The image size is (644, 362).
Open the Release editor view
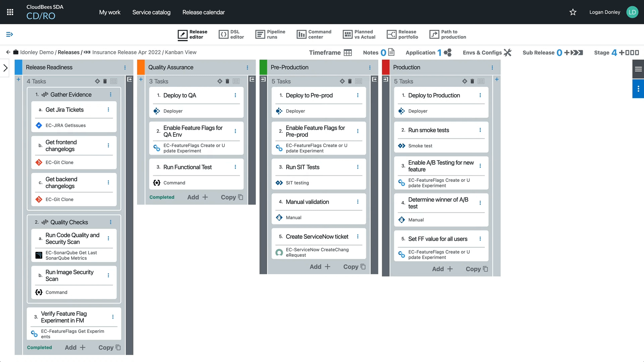(193, 35)
